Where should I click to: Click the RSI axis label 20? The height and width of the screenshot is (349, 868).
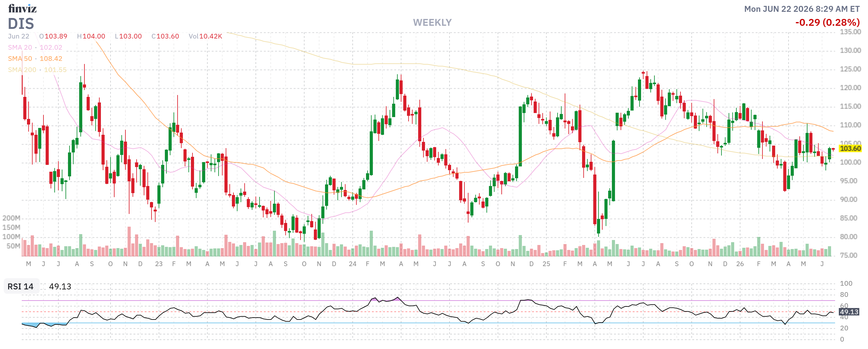tap(844, 328)
